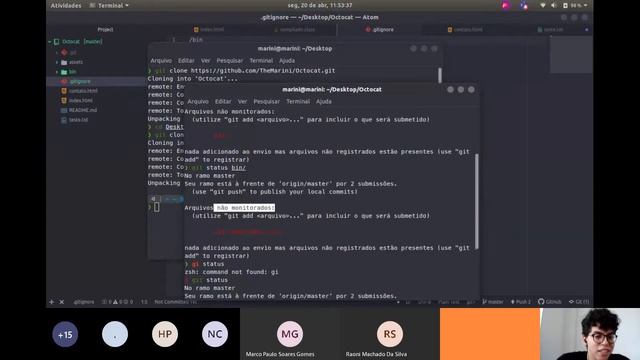The width and height of the screenshot is (640, 360).
Task: Open Arquivo menu in ~/Desktop terminal
Action: [x=161, y=60]
